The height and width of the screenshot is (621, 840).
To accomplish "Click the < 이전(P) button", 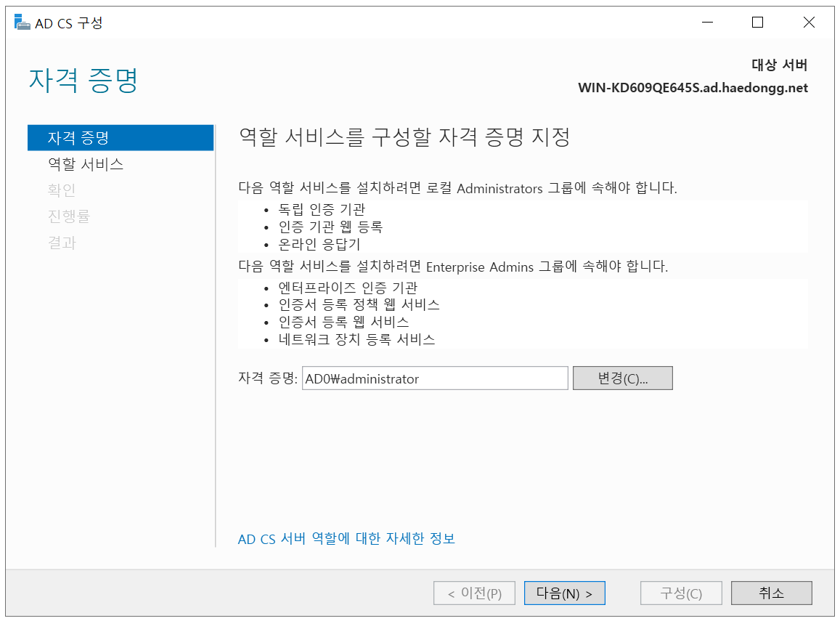I will [474, 593].
